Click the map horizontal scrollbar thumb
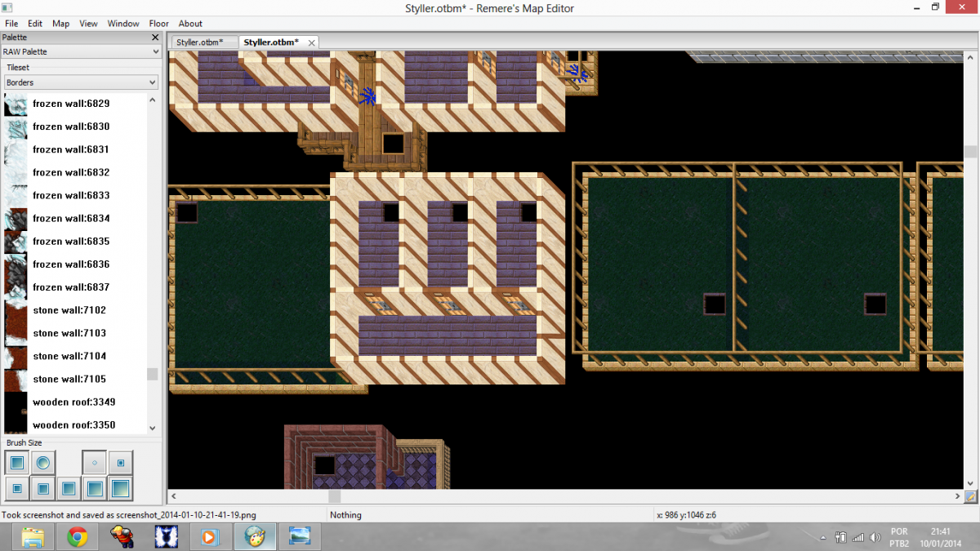980x551 pixels. tap(335, 496)
